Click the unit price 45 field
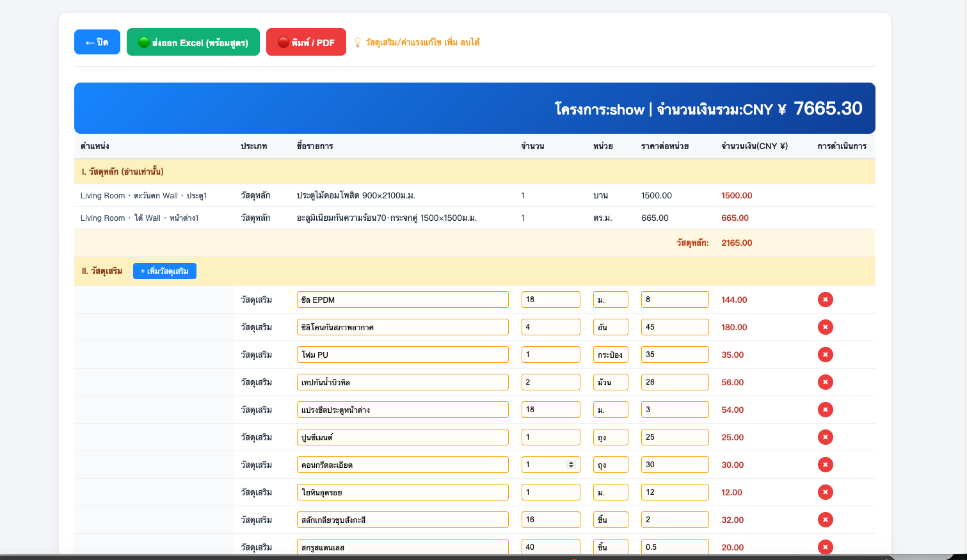Screen dimensions: 967x560 (675, 327)
